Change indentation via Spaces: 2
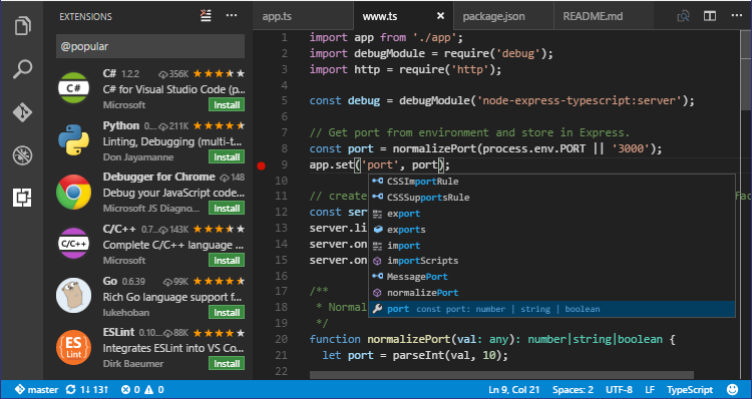The width and height of the screenshot is (752, 399). pyautogui.click(x=573, y=389)
